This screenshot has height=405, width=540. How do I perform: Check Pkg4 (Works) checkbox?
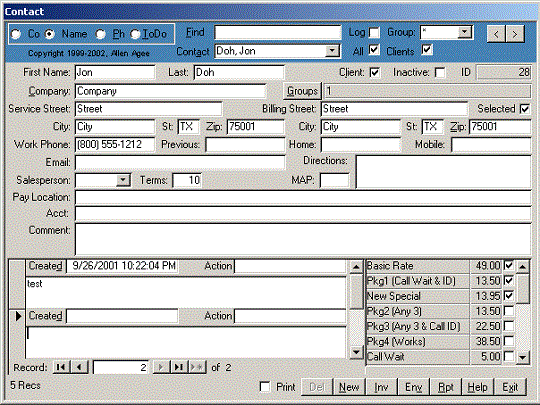tap(509, 341)
